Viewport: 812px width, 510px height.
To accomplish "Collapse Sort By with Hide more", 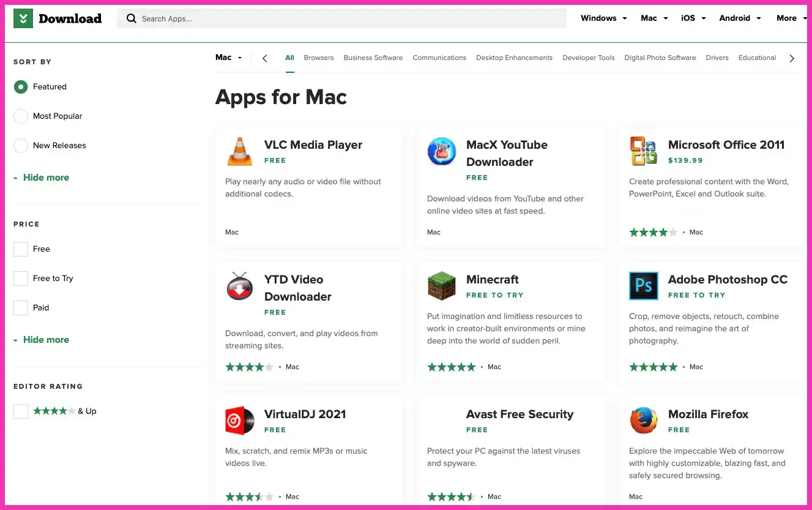I will tap(42, 178).
